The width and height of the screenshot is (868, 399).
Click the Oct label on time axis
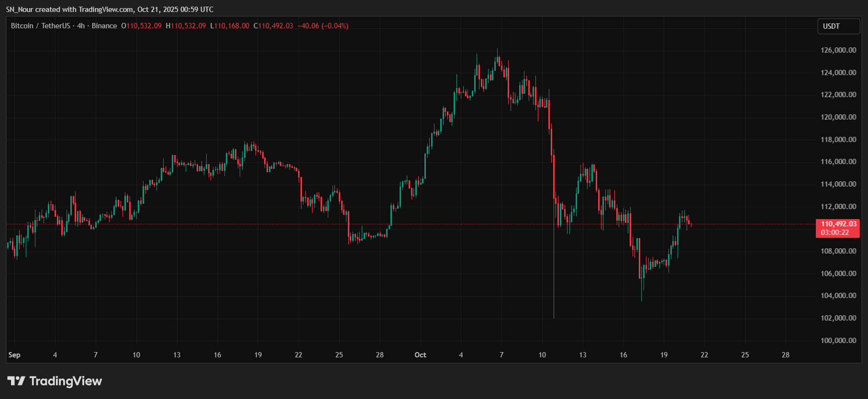(420, 355)
